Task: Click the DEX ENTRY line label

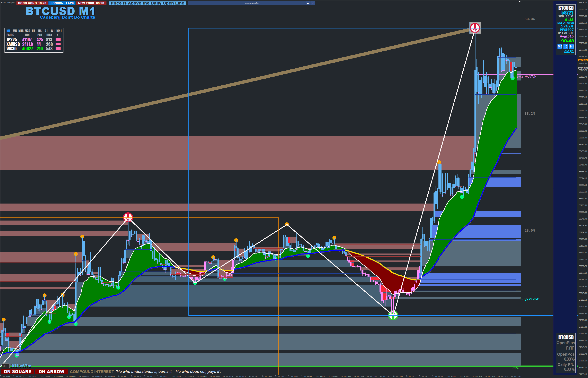Action: tap(526, 77)
